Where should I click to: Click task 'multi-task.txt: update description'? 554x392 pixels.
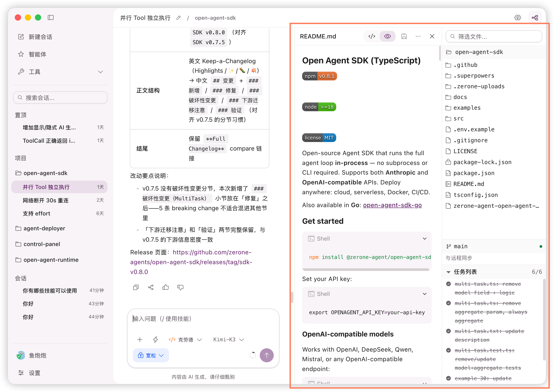(489, 336)
